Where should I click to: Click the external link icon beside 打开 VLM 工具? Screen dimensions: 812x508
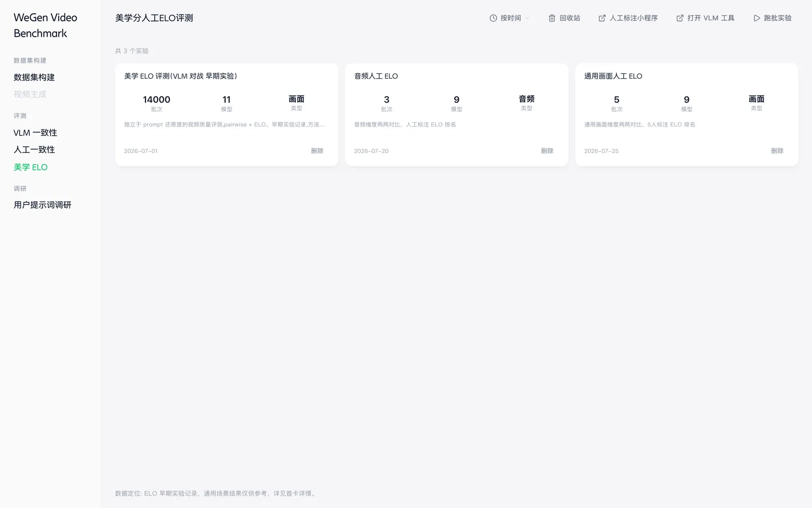coord(680,18)
